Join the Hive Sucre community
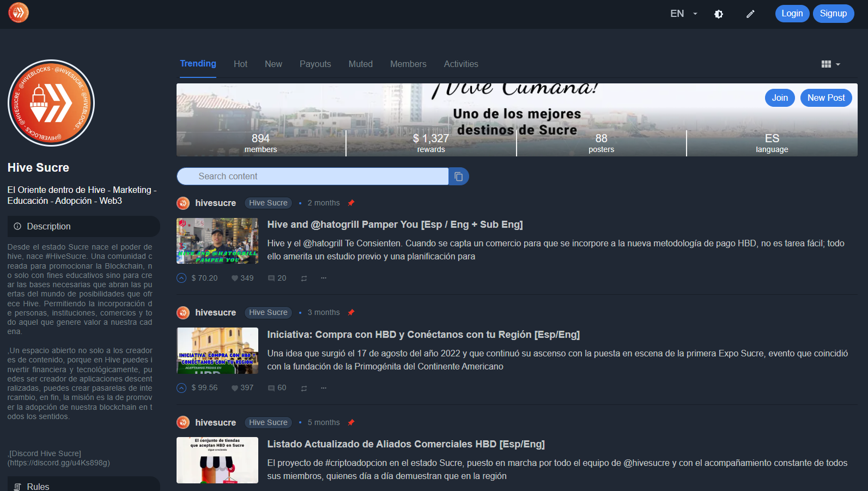The width and height of the screenshot is (868, 491). coord(780,98)
